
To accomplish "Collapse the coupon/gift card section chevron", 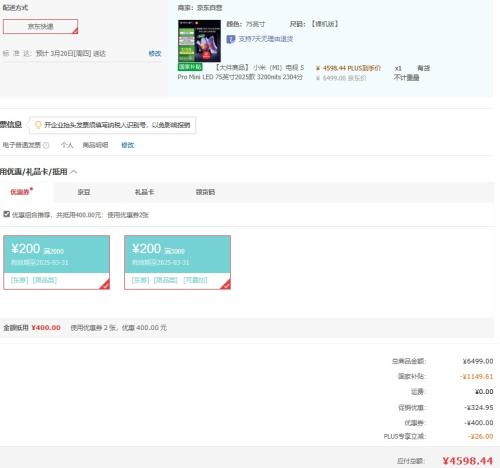I will click(x=74, y=172).
